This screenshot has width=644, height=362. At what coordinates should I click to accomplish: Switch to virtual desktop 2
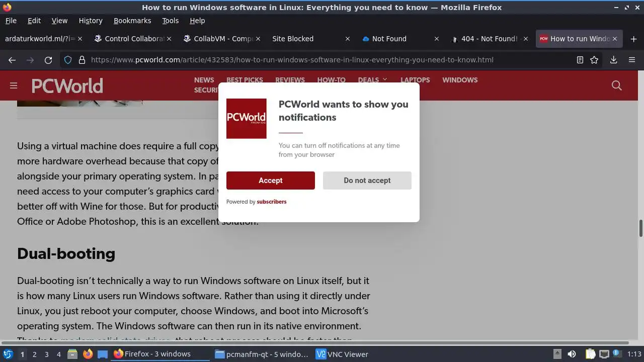point(34,354)
